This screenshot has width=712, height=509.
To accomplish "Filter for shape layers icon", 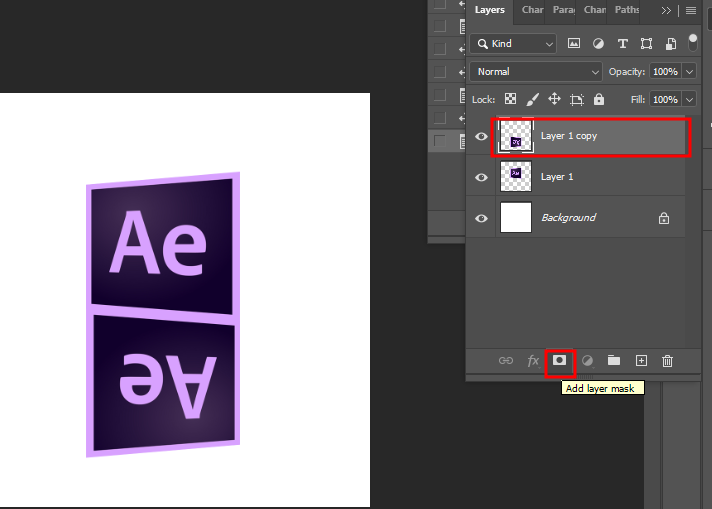I will (x=646, y=44).
